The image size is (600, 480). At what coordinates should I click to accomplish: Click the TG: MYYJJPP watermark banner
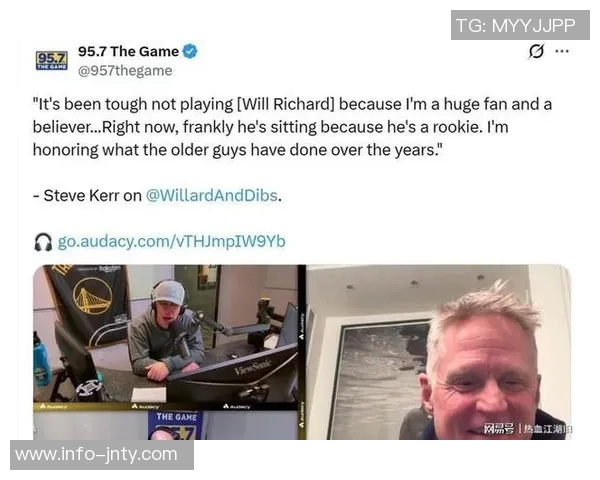click(x=520, y=25)
